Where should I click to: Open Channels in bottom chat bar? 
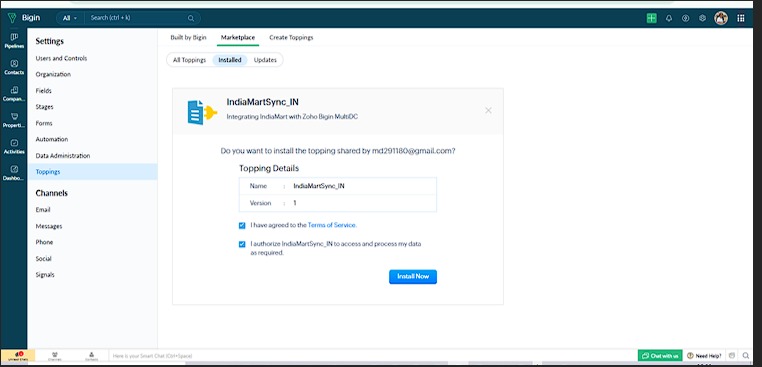[x=54, y=356]
